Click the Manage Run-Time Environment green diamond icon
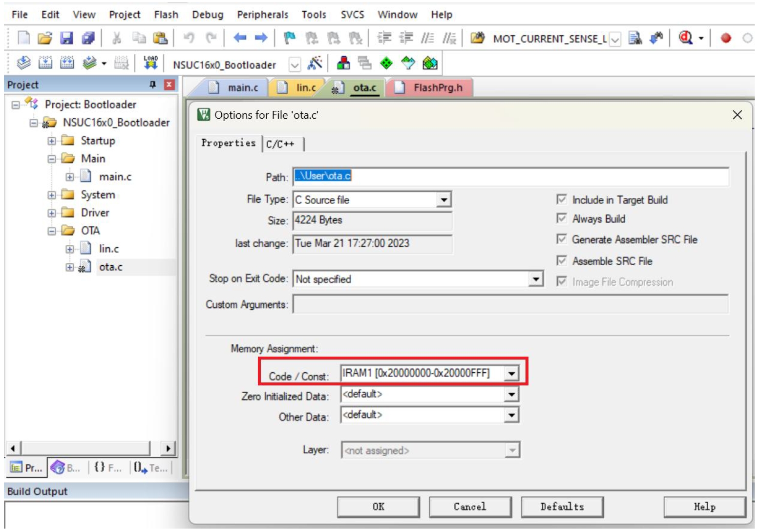Image resolution: width=762 pixels, height=532 pixels. (386, 64)
